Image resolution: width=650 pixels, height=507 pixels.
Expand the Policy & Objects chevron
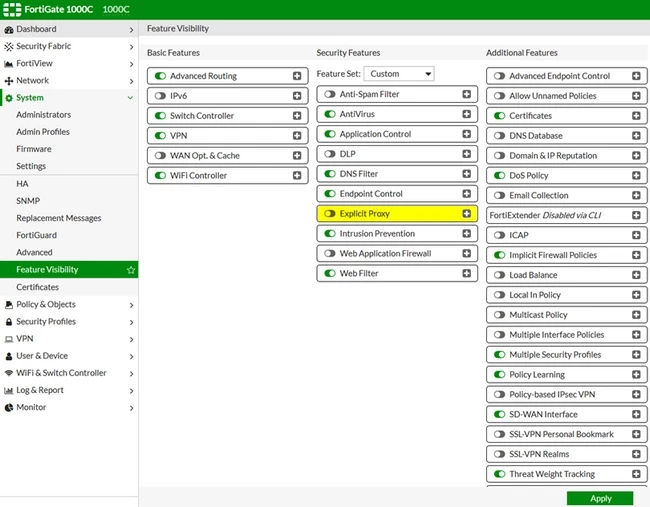131,305
